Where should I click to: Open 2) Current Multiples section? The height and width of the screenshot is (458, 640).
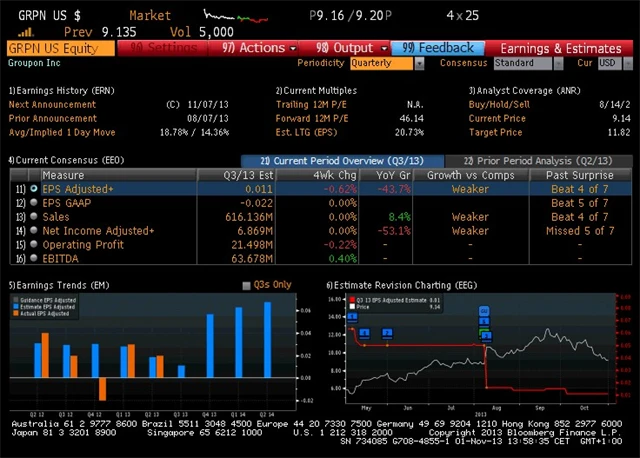316,91
